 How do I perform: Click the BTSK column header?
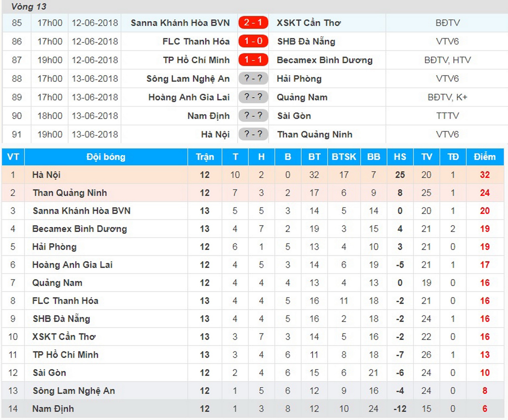[x=344, y=157]
